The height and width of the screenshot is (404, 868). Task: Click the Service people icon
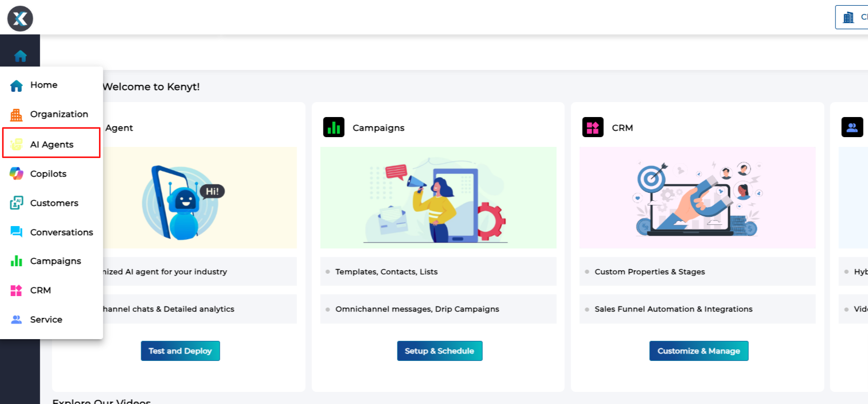coord(17,320)
